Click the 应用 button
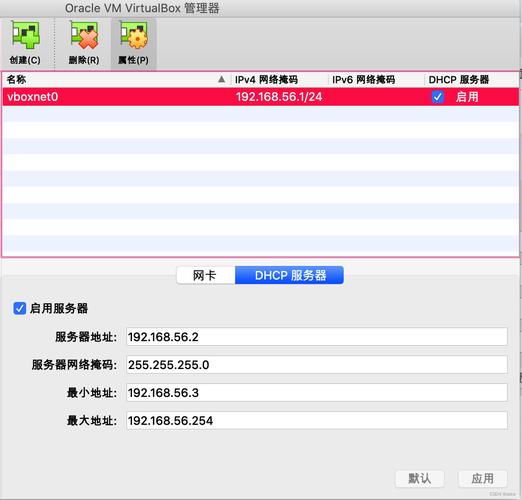The width and height of the screenshot is (522, 500). point(483,478)
